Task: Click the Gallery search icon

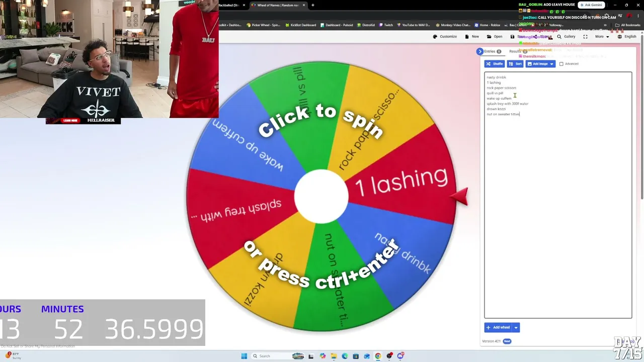Action: click(x=559, y=37)
